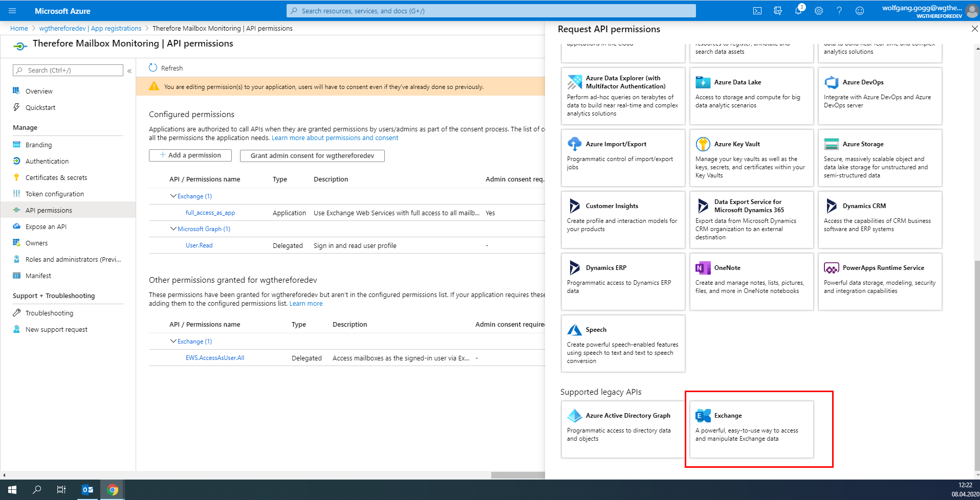Open the EWS.AccessAsUser.All permission
This screenshot has width=980, height=500.
(x=215, y=358)
